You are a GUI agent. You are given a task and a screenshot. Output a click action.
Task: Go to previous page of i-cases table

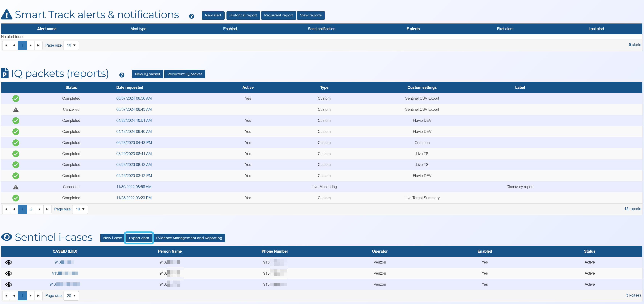(14, 295)
